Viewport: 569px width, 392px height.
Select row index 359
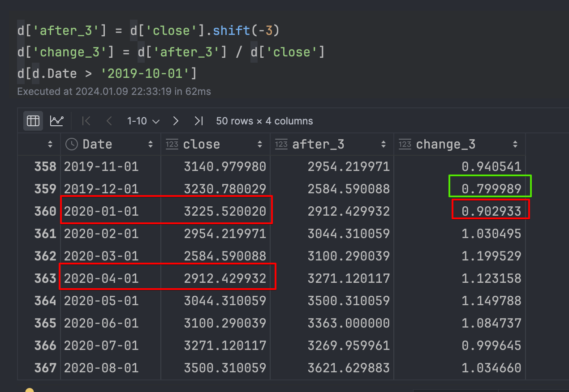45,189
